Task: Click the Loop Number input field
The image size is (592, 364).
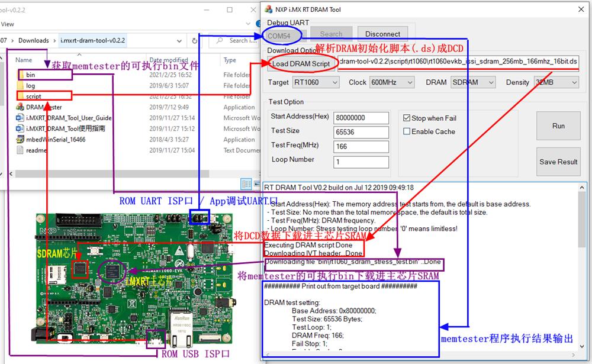Action: (x=361, y=162)
